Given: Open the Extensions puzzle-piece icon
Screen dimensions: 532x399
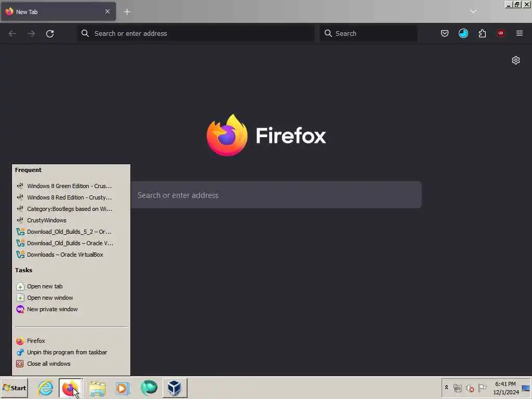Looking at the screenshot, I should pos(482,33).
